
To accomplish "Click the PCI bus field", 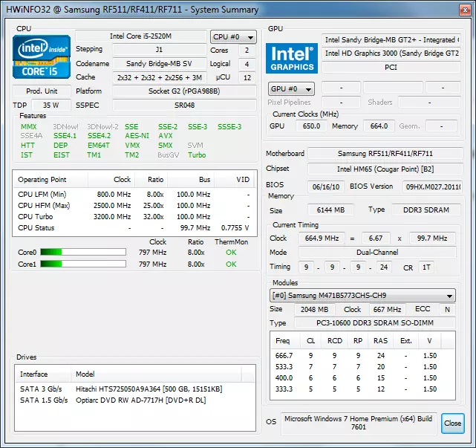I will pos(391,67).
